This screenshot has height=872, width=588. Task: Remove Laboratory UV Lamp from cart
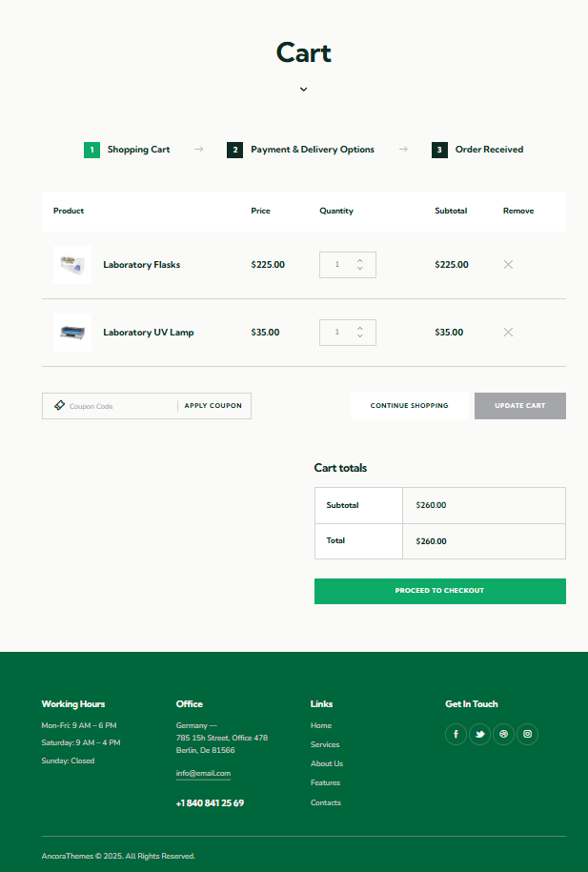pos(508,332)
